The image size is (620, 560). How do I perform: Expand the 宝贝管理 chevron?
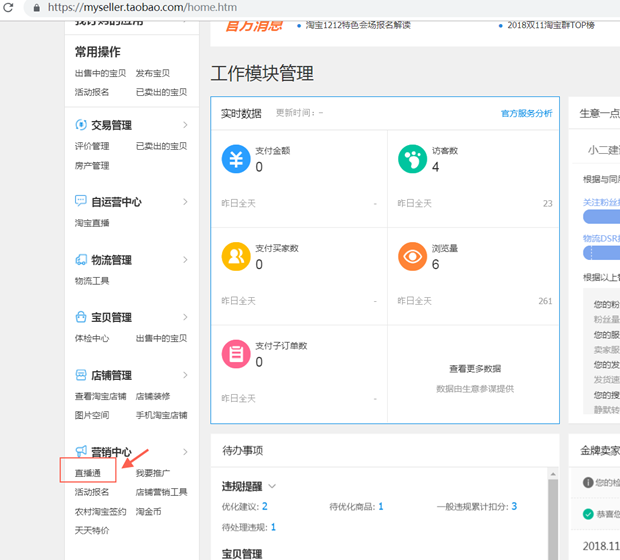(185, 317)
